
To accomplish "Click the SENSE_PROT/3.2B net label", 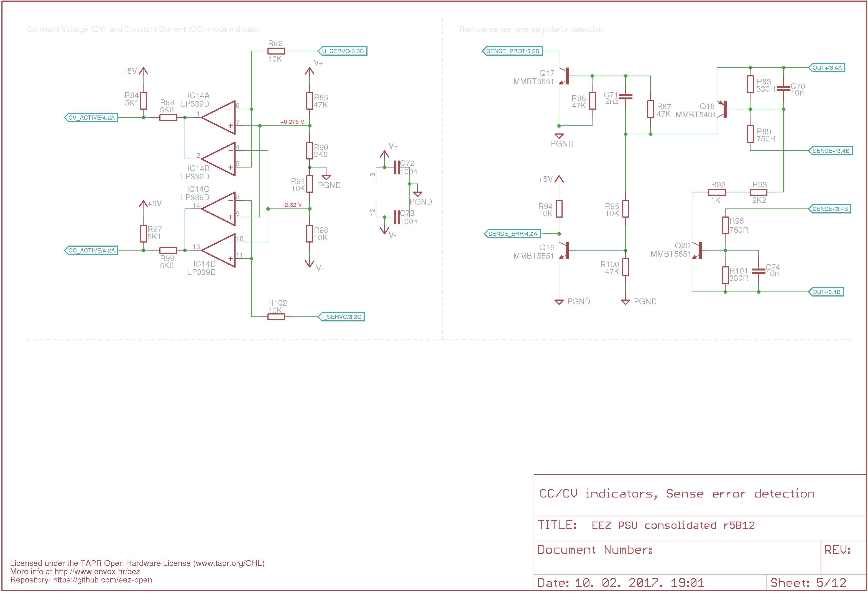I will tap(512, 51).
